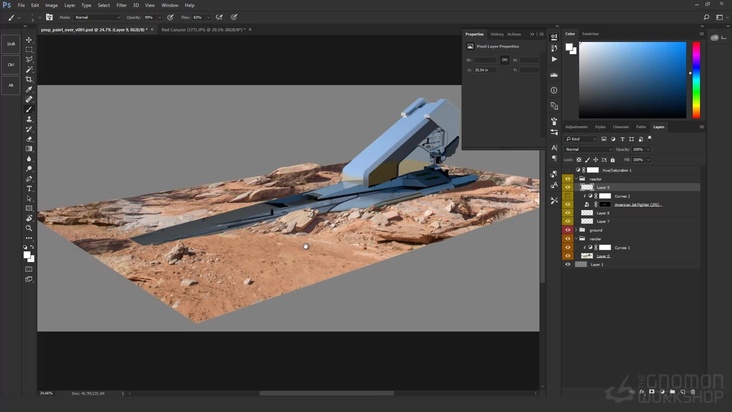Select the Move tool

[29, 40]
